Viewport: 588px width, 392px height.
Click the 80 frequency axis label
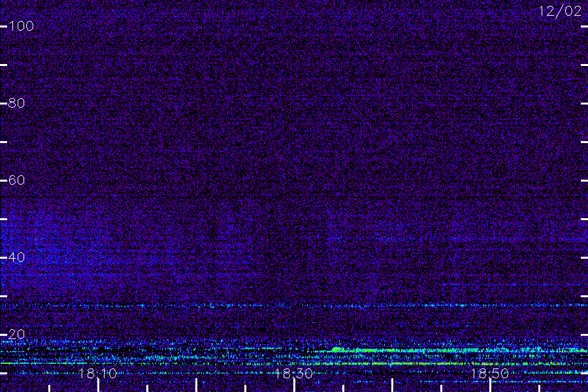(16, 103)
